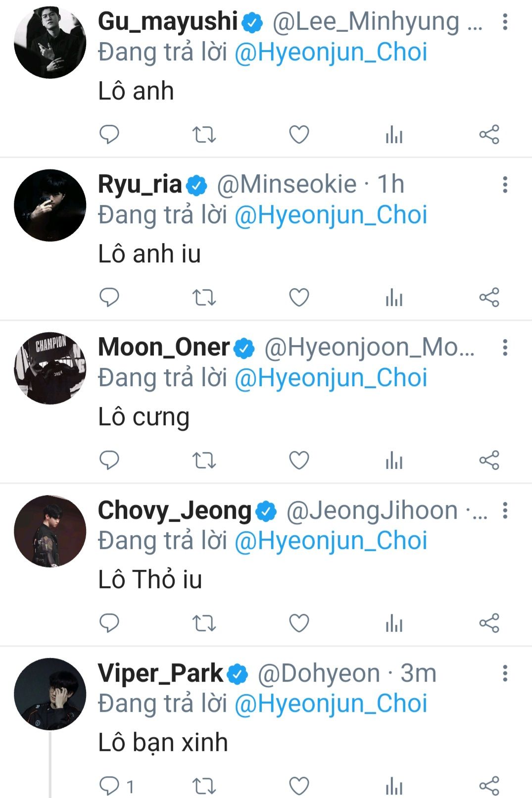Expand three-dot menu on Chovy_Jeong's tweet

505,510
